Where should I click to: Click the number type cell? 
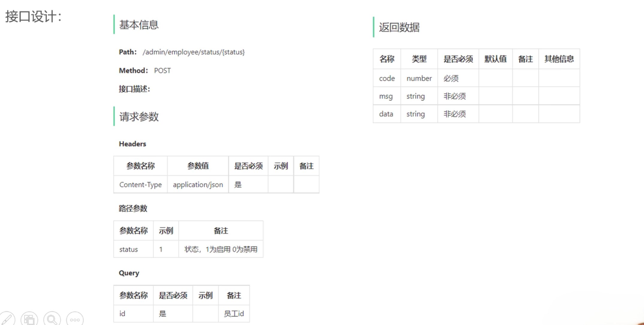pyautogui.click(x=419, y=79)
